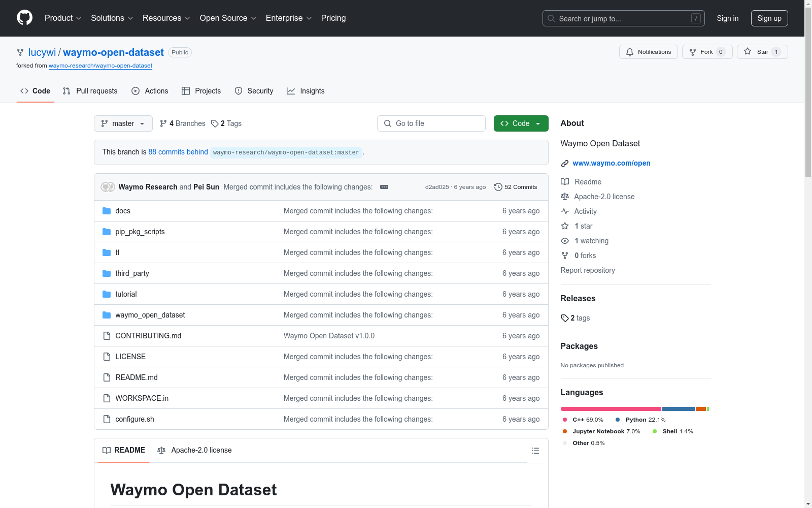Screen dimensions: 812x508
Task: Click the blue Python language bar segment
Action: tap(679, 409)
